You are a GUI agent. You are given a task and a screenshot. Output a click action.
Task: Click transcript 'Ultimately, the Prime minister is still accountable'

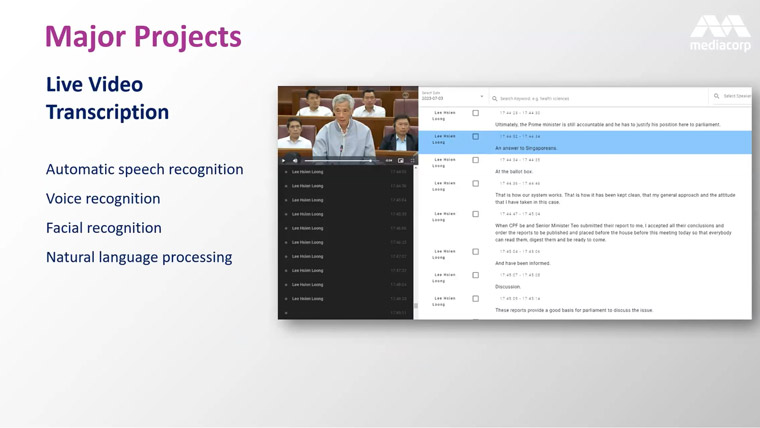pyautogui.click(x=607, y=125)
